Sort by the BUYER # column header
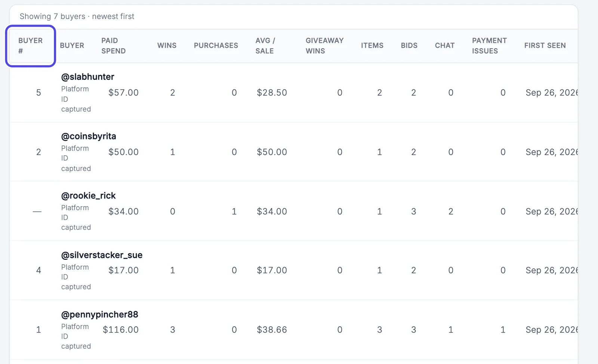 click(x=30, y=46)
